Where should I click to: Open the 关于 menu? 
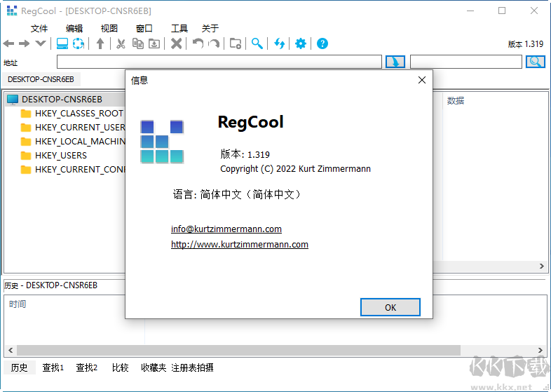point(210,29)
